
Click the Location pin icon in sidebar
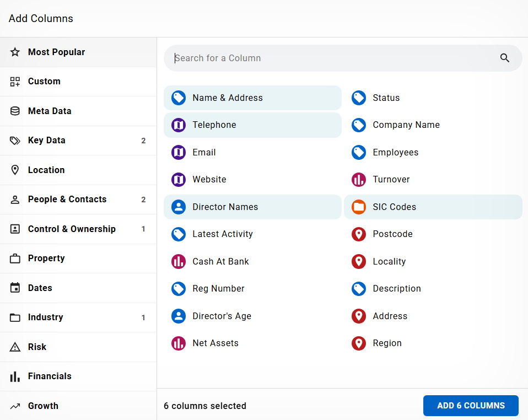[x=15, y=170]
